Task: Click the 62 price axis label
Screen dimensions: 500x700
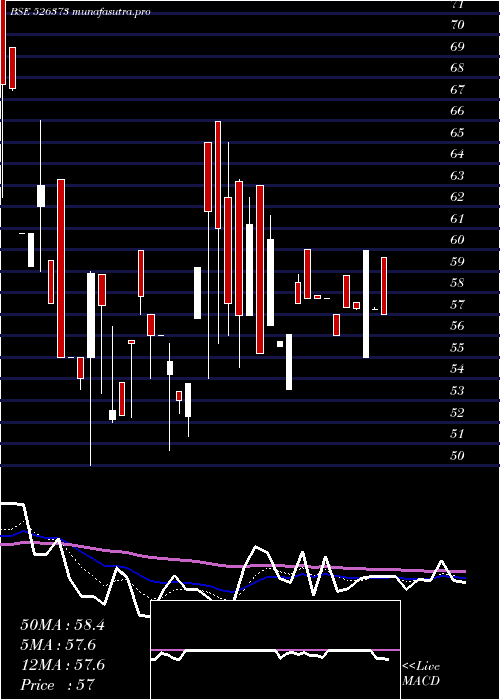Action: pos(458,197)
